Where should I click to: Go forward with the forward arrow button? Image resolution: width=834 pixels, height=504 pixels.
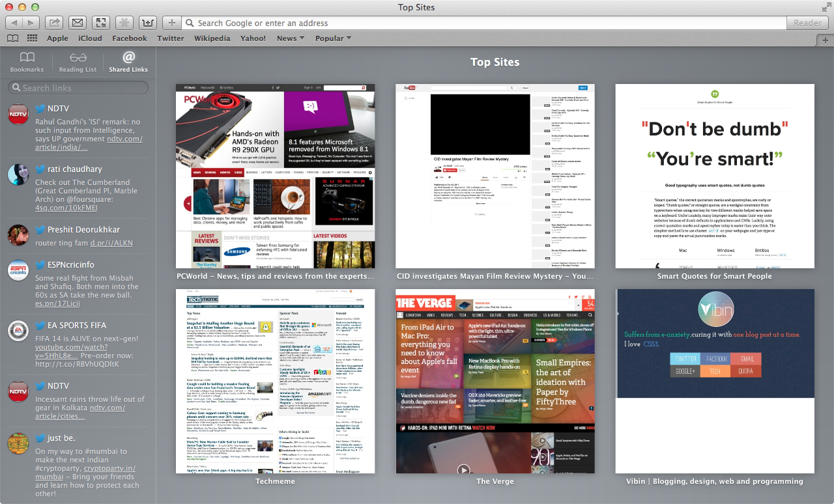(31, 23)
